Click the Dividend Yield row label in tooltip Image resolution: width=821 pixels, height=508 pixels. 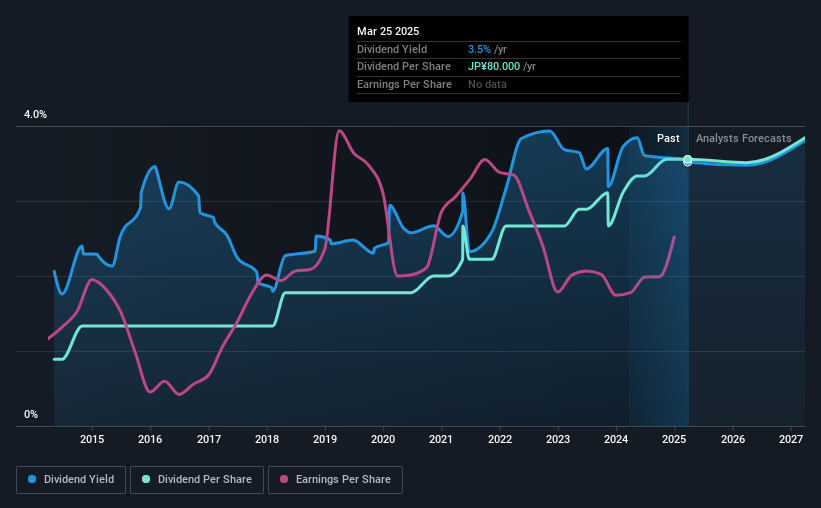392,49
